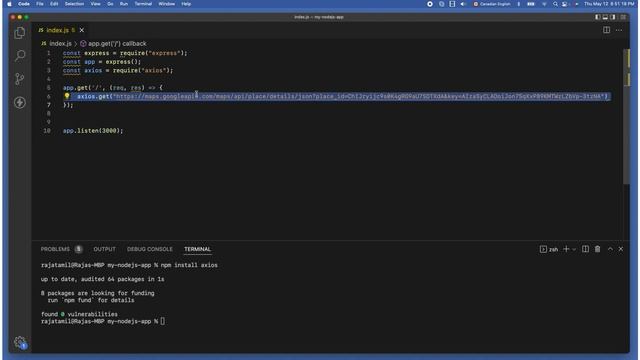This screenshot has height=360, width=640.
Task: Select the TERMINAL panel tab
Action: [197, 249]
